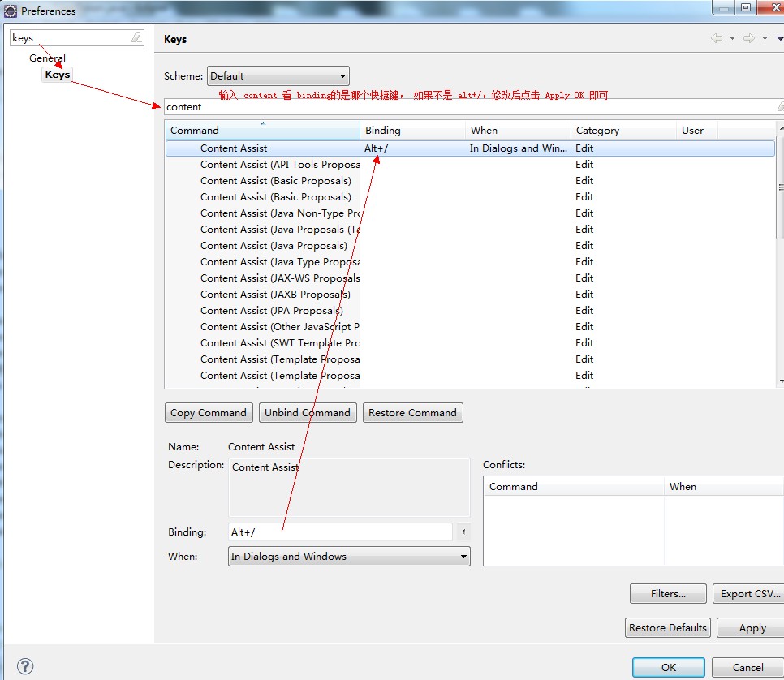Image resolution: width=784 pixels, height=680 pixels.
Task: Open the binding special keys arrow button
Action: point(463,532)
